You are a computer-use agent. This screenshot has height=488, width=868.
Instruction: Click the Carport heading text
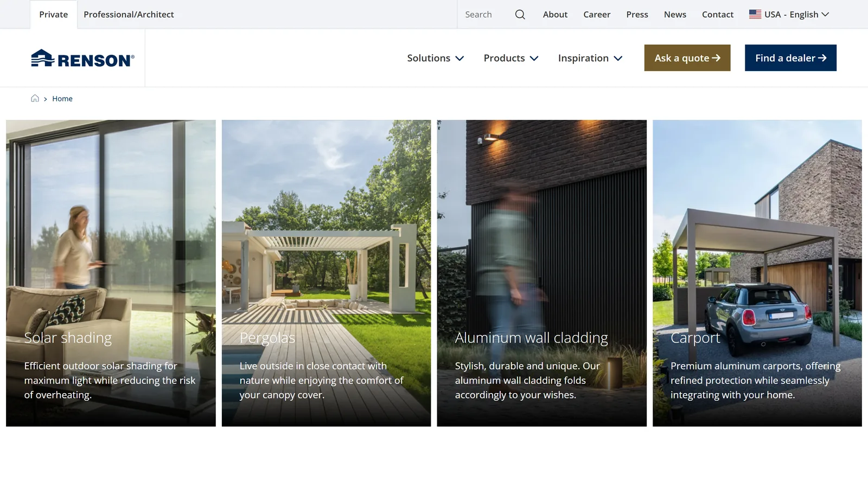pos(695,338)
